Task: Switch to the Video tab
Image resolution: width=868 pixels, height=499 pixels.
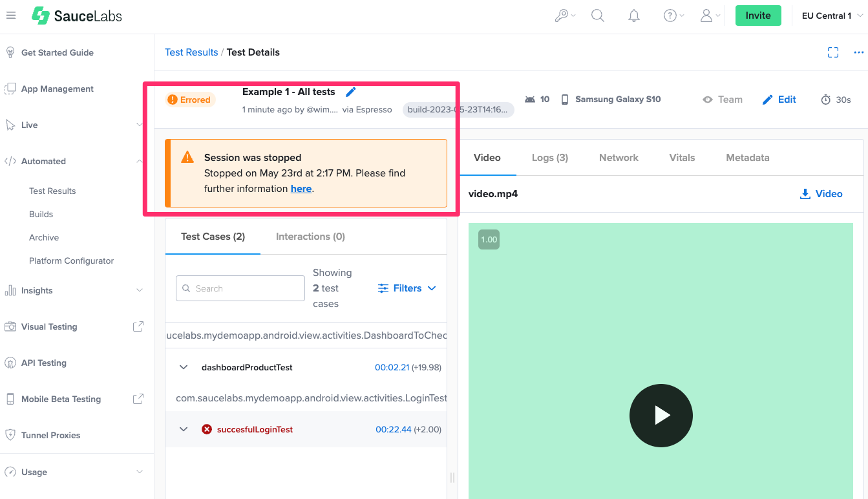Action: click(x=487, y=158)
